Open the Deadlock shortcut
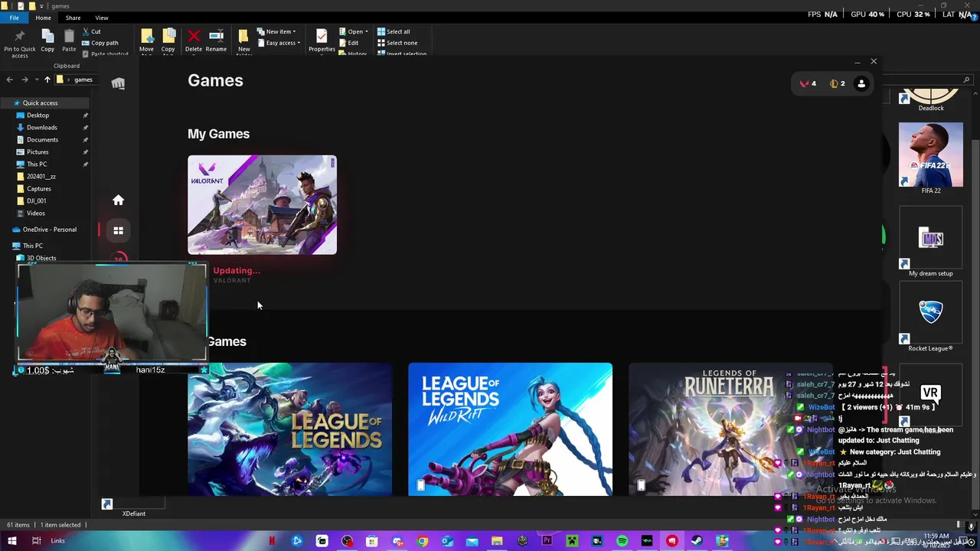Screen dimensions: 980x551 [x=931, y=101]
